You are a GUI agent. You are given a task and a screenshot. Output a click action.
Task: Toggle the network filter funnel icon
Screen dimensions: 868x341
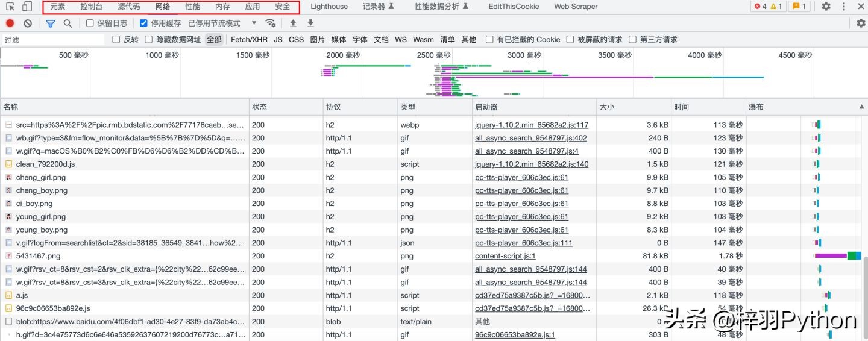click(51, 23)
